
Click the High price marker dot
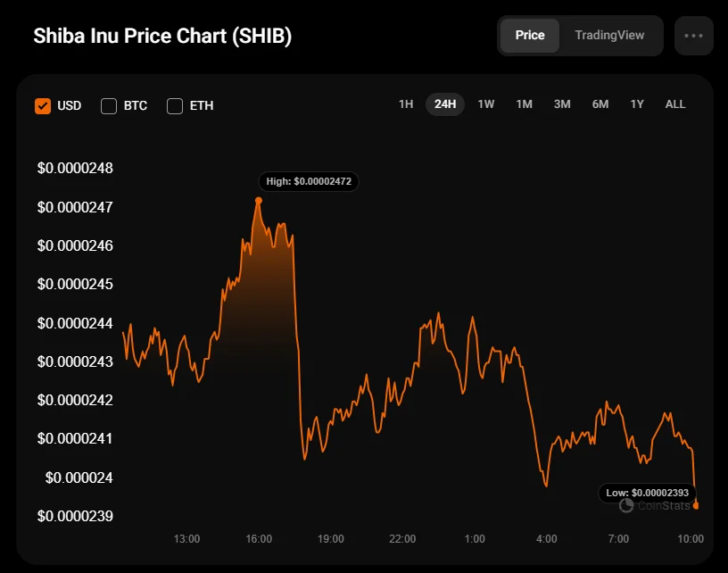coord(259,201)
